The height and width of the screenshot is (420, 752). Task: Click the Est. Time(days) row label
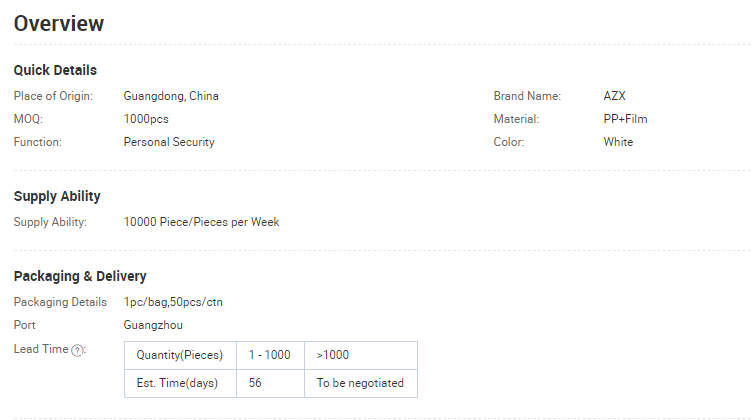tap(180, 383)
